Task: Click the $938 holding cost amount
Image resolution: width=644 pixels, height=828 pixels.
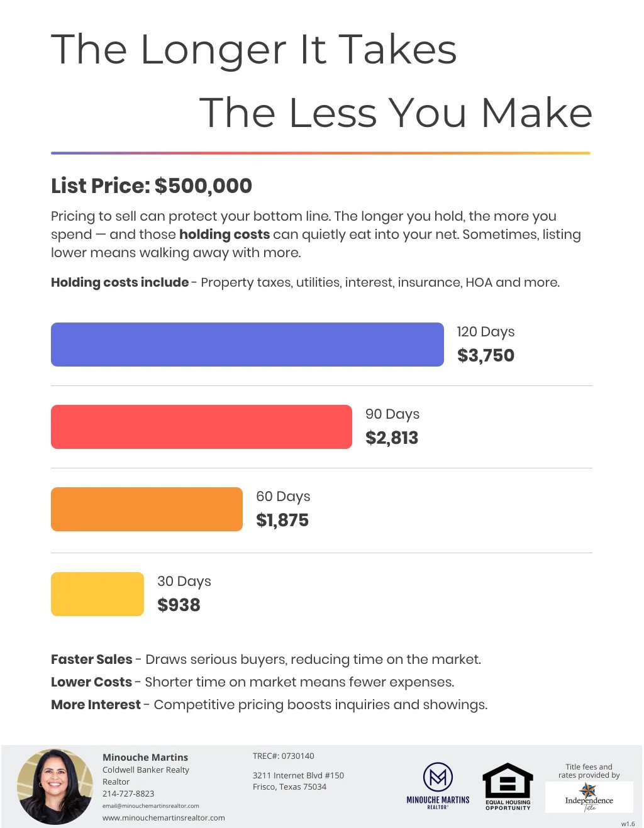Action: (179, 605)
